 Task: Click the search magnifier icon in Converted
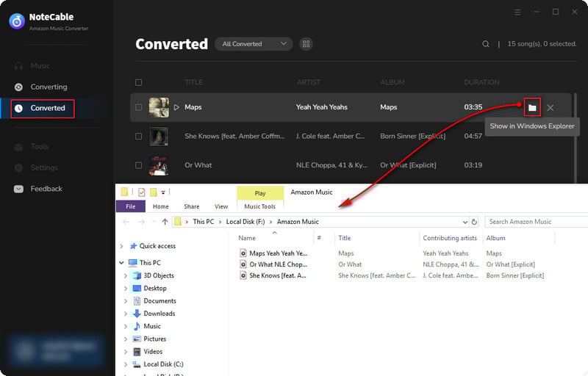coord(486,44)
